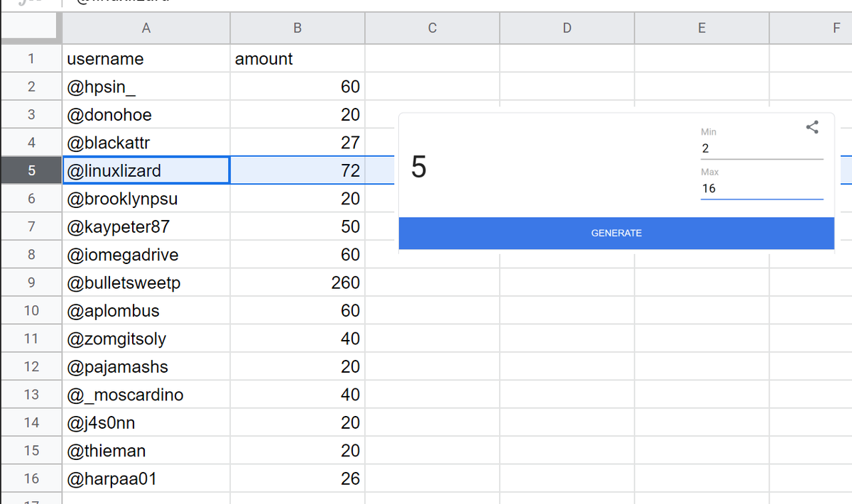852x504 pixels.
Task: Click the cell containing @linuxlizard
Action: (146, 171)
